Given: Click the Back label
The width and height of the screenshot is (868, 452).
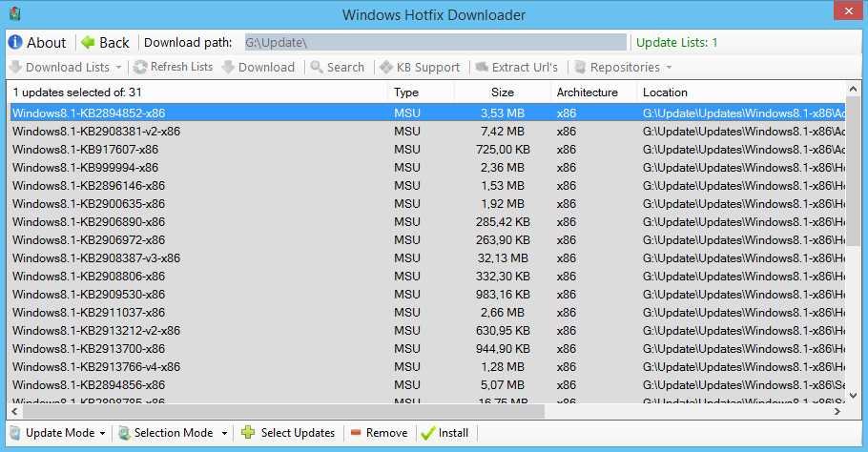Looking at the screenshot, I should coord(114,43).
